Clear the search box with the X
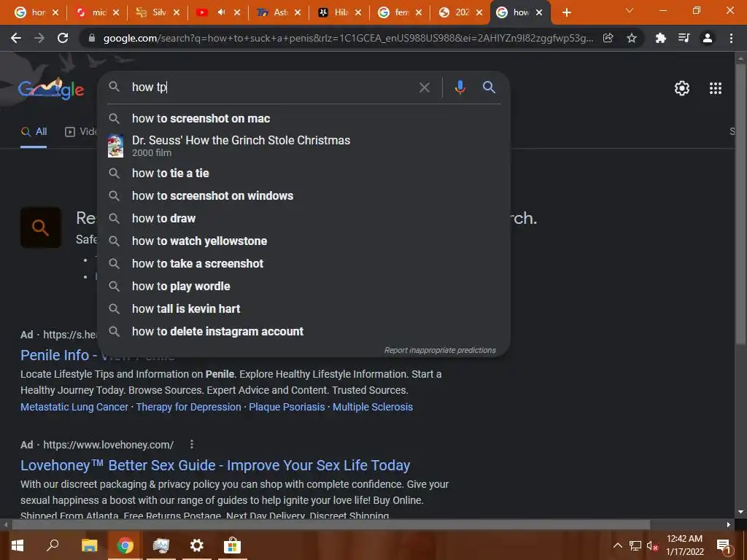 [425, 87]
